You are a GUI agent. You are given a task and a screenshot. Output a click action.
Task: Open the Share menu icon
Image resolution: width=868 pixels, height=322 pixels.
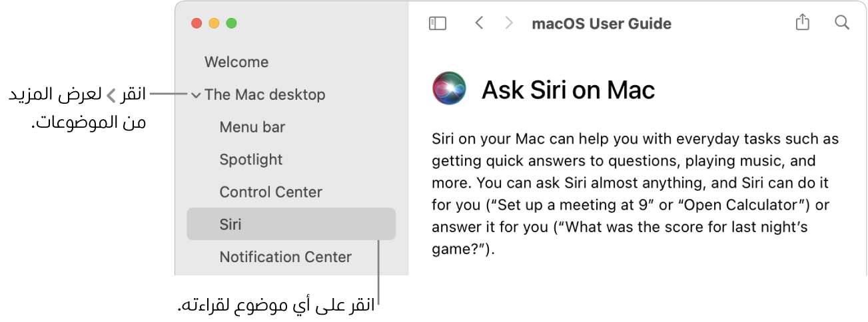pyautogui.click(x=803, y=23)
